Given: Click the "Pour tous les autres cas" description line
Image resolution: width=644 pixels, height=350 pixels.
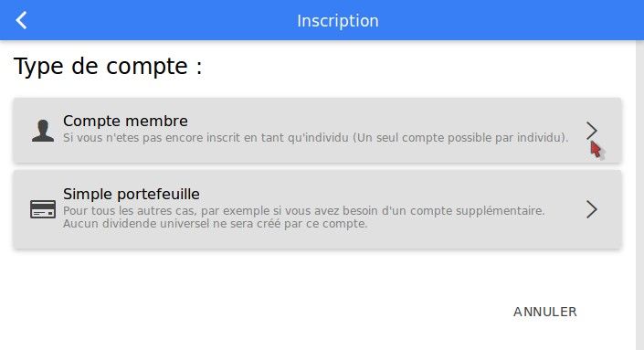Looking at the screenshot, I should pyautogui.click(x=303, y=211).
